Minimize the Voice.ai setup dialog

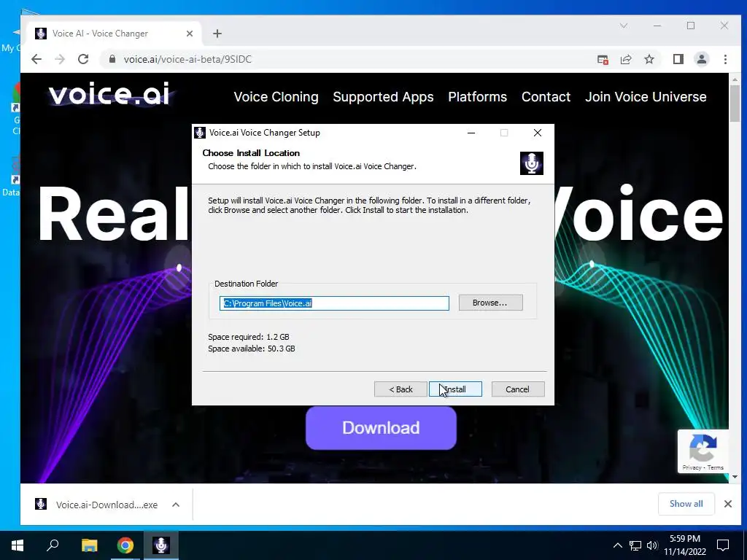[x=471, y=133]
